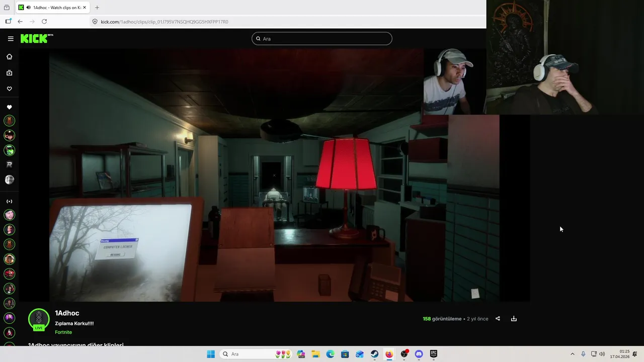Click the tracking protection shield icon

[x=95, y=22]
